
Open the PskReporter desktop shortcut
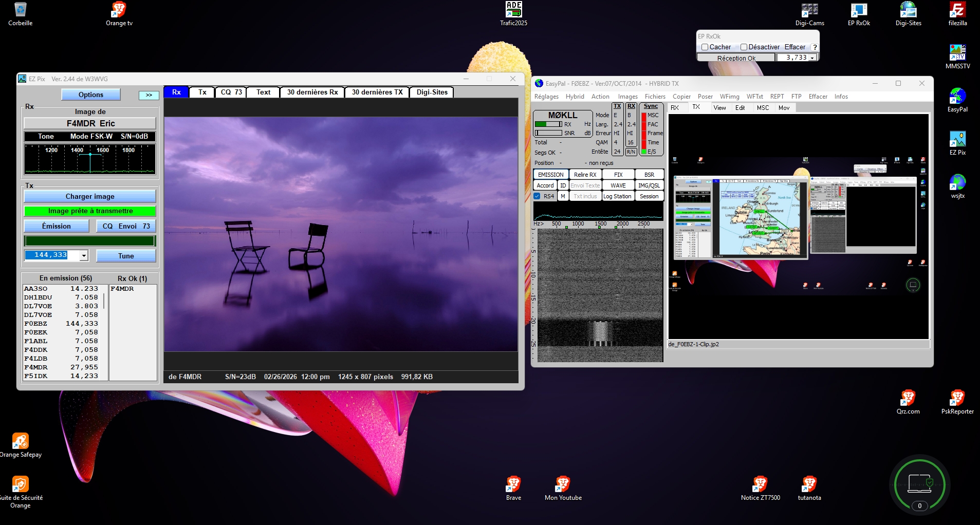[x=957, y=398]
